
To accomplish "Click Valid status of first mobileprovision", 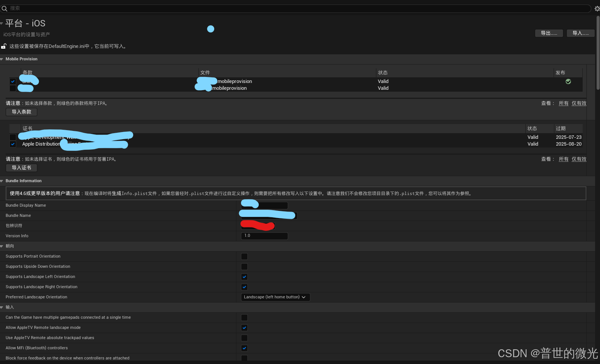I will tap(383, 81).
